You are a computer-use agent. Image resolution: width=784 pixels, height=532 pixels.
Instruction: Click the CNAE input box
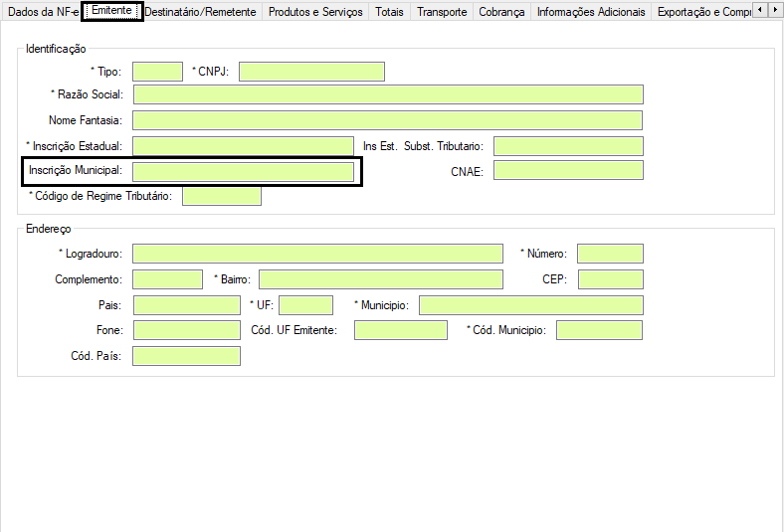pyautogui.click(x=568, y=171)
